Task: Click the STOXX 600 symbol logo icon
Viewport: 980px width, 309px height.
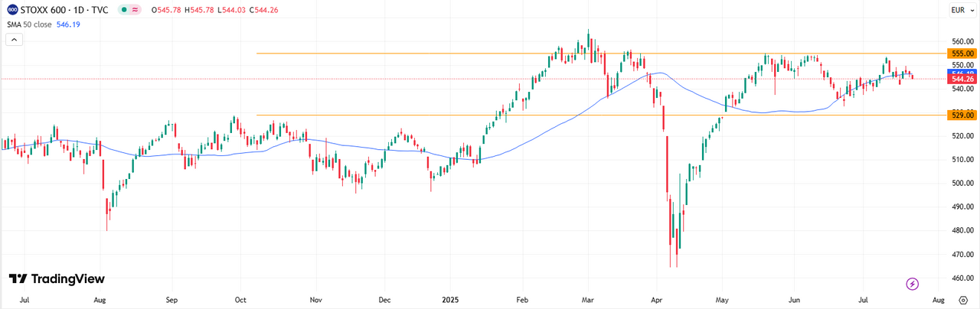Action: click(12, 10)
